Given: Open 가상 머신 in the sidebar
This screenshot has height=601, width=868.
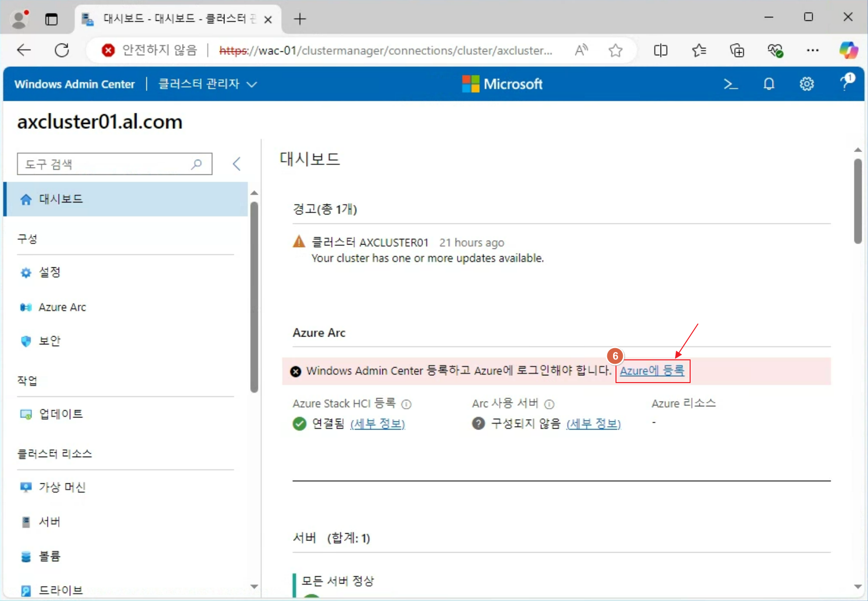Looking at the screenshot, I should click(126, 487).
